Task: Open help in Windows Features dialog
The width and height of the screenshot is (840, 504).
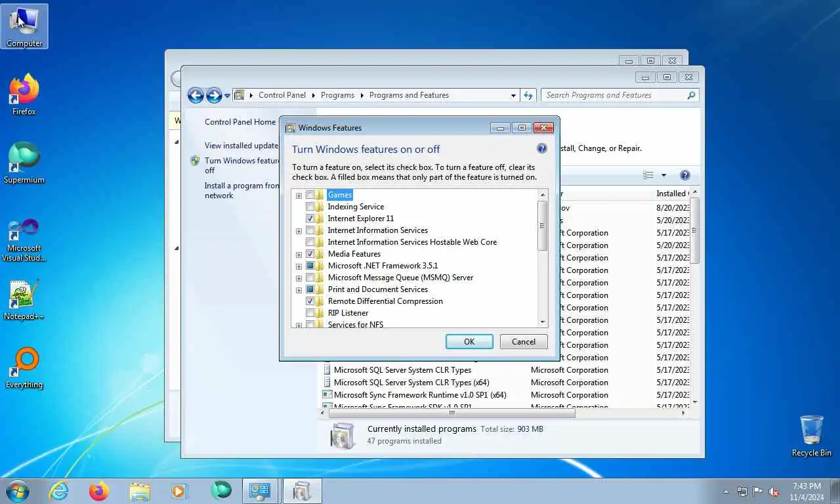Action: [541, 148]
